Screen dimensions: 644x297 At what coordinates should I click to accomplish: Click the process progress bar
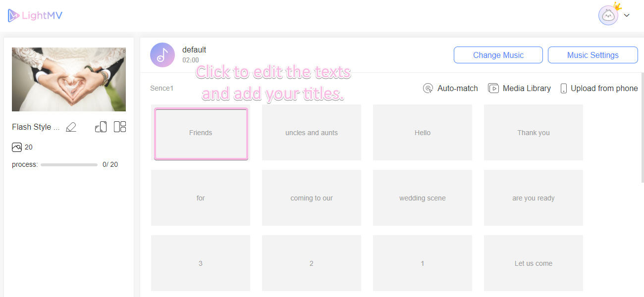click(x=69, y=164)
